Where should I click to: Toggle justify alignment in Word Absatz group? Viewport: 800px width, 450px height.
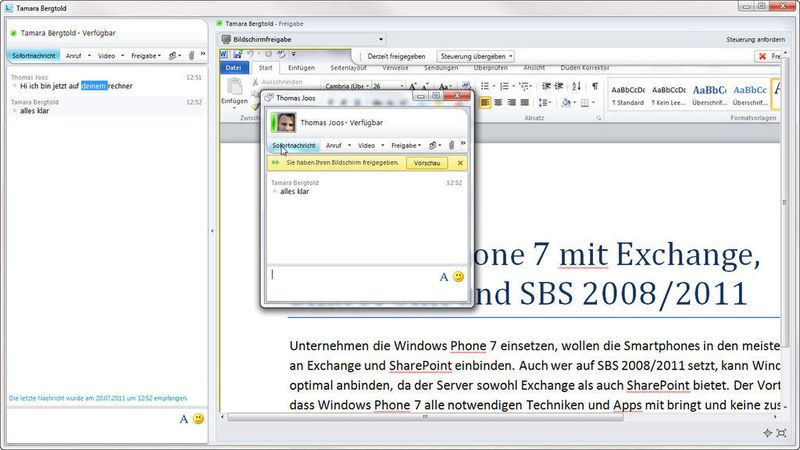pyautogui.click(x=524, y=103)
